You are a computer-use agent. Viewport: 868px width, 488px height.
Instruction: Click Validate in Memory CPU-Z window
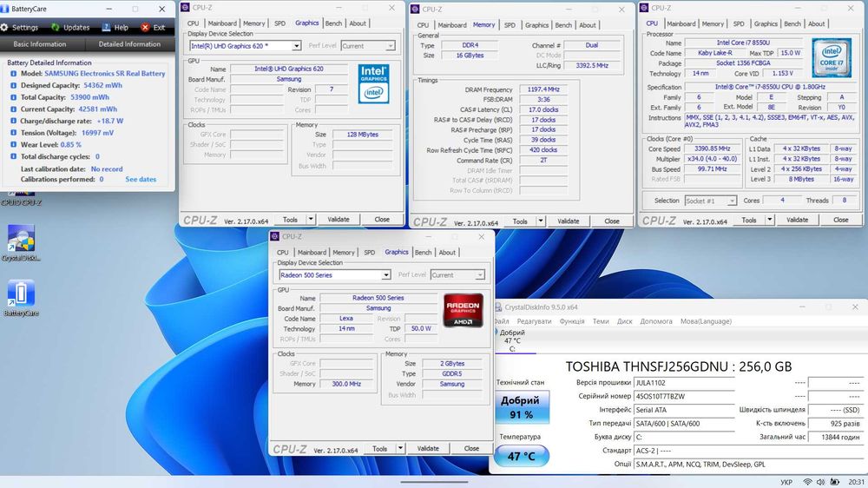(x=568, y=221)
